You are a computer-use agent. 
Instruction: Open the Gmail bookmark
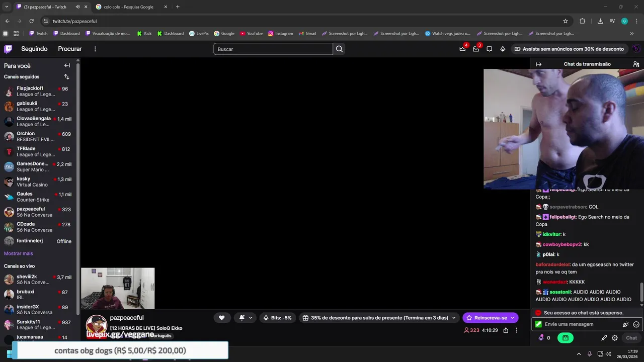[x=306, y=34]
